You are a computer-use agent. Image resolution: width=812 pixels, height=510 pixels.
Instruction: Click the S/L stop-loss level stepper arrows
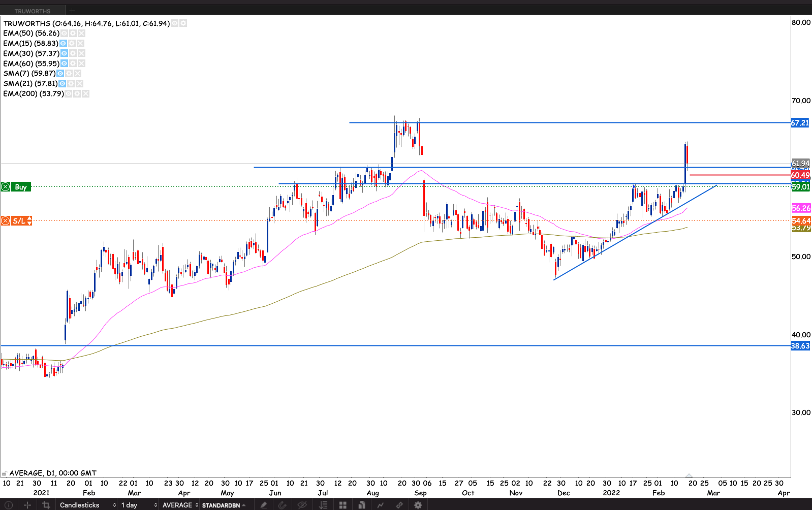(29, 220)
